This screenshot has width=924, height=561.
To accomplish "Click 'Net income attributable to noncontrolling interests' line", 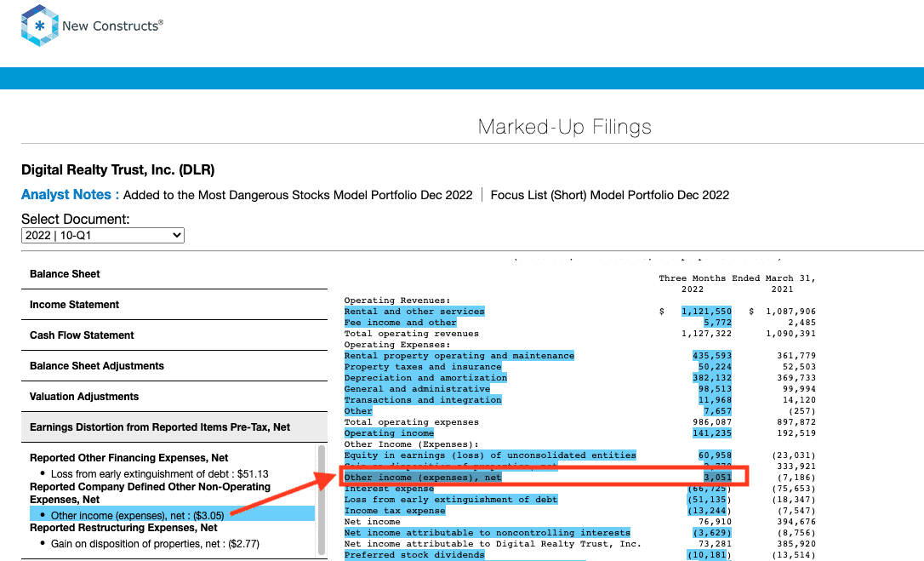I will pos(488,533).
